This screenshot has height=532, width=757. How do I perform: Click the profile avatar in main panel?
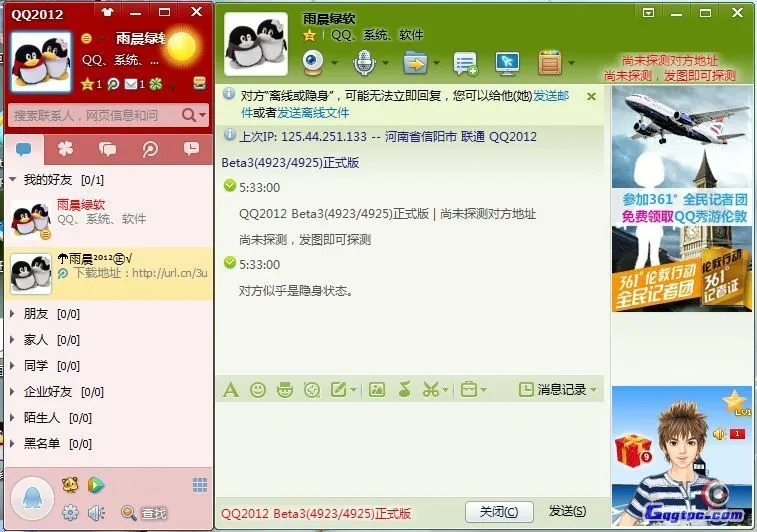(42, 62)
